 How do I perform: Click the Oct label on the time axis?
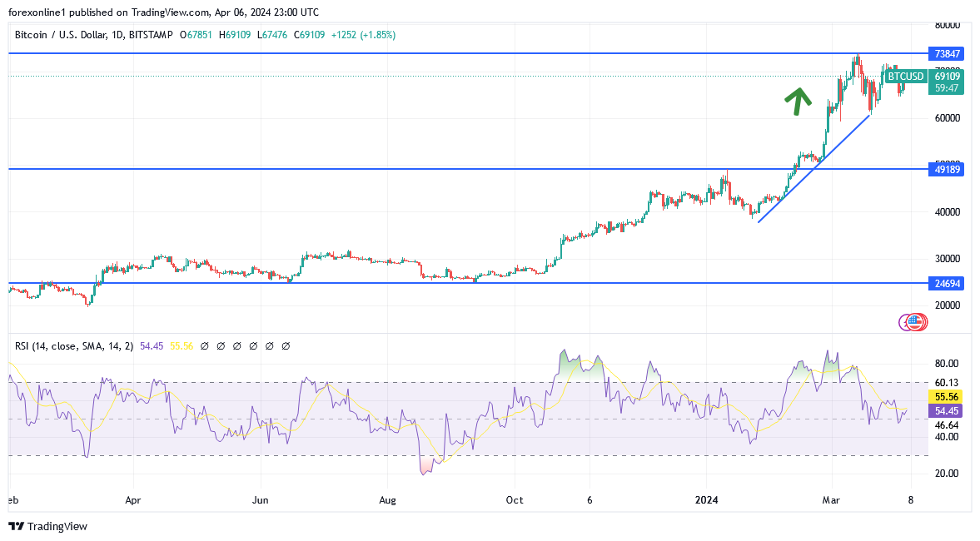[514, 500]
